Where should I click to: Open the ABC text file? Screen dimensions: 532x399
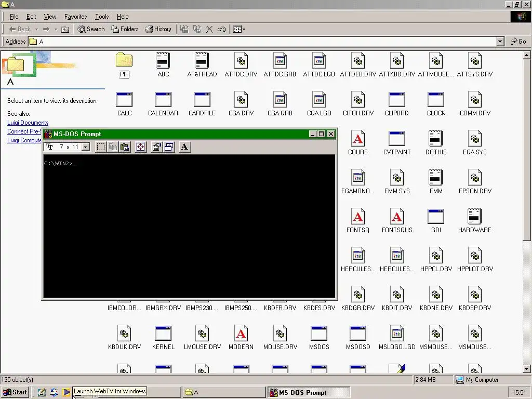(x=163, y=64)
